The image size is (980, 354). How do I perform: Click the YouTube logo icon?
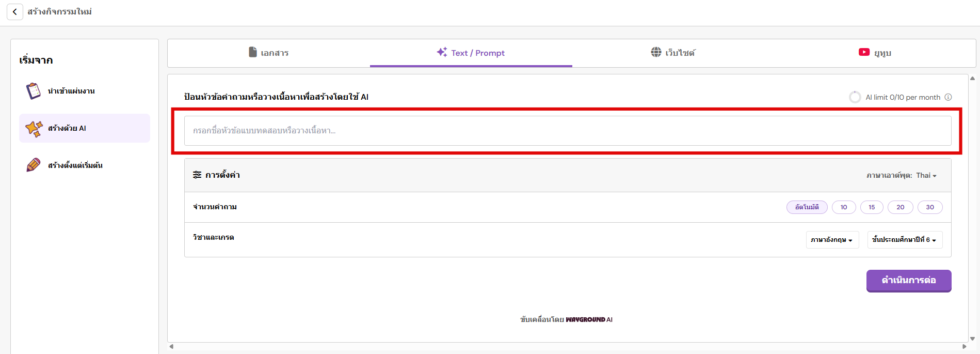864,52
